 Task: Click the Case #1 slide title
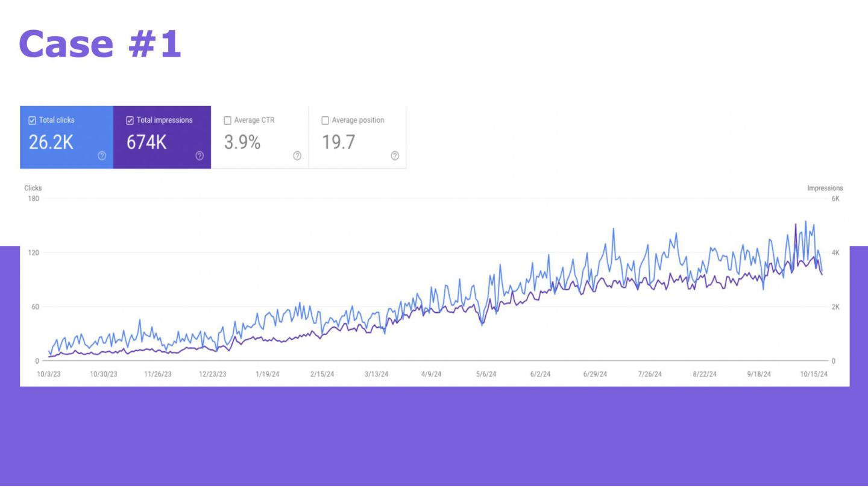click(100, 44)
